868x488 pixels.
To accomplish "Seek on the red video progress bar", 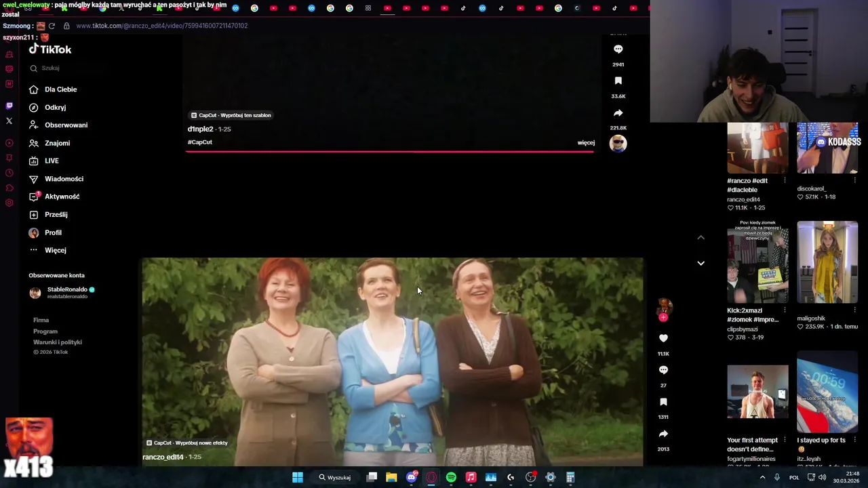I will [390, 152].
